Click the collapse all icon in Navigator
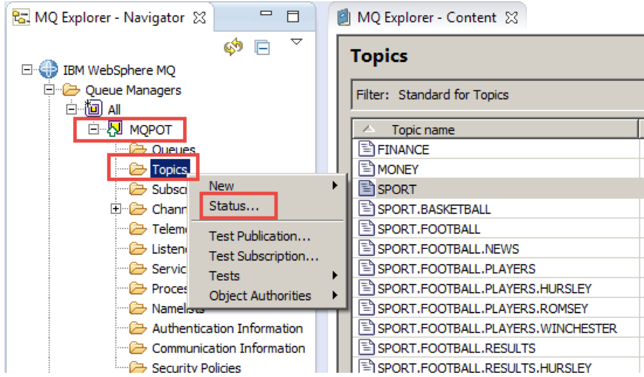 pyautogui.click(x=262, y=48)
